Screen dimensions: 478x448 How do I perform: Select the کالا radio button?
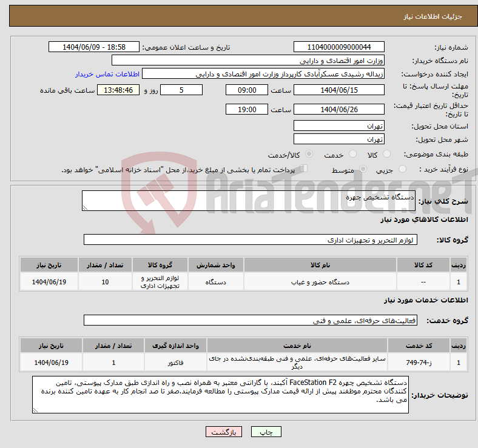point(386,154)
